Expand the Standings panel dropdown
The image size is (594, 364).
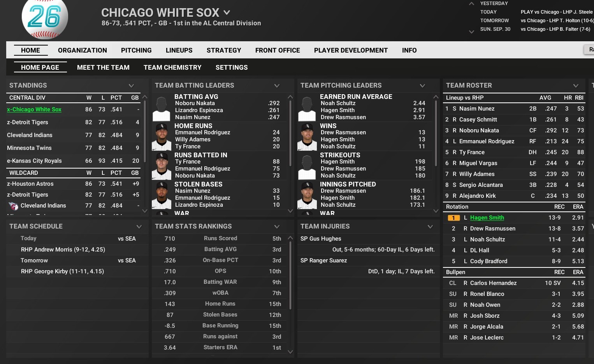pyautogui.click(x=131, y=86)
